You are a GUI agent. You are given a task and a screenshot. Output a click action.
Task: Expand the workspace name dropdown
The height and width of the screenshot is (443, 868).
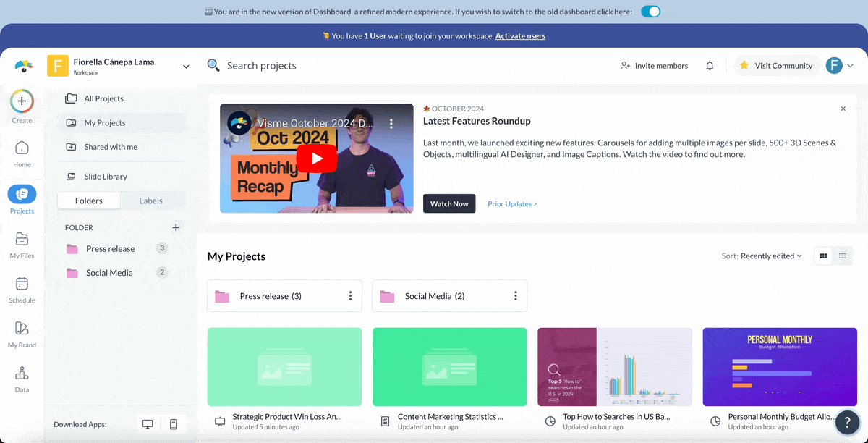point(186,67)
